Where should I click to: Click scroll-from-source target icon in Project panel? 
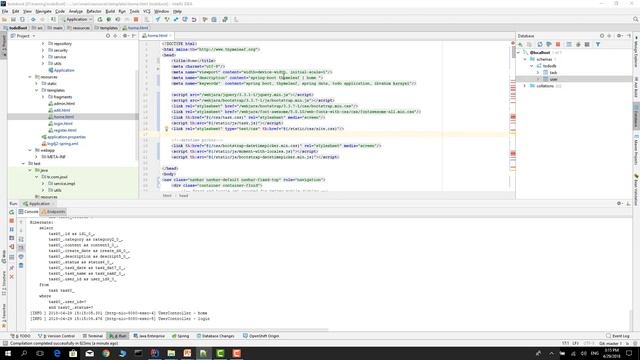[x=108, y=36]
